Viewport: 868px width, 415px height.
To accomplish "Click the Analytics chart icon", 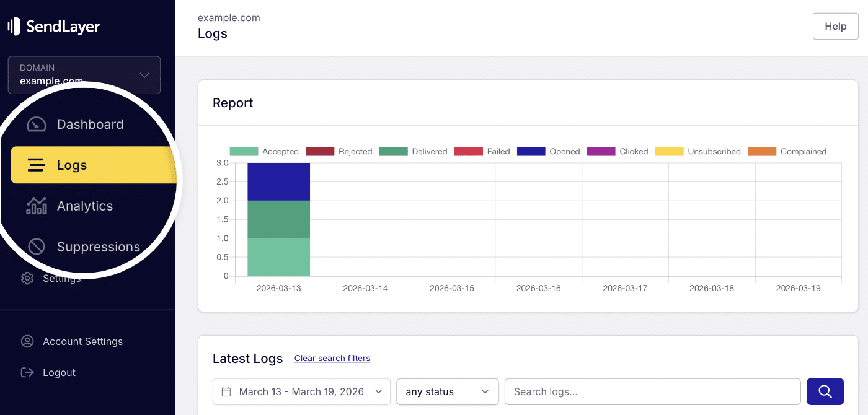I will pos(37,206).
